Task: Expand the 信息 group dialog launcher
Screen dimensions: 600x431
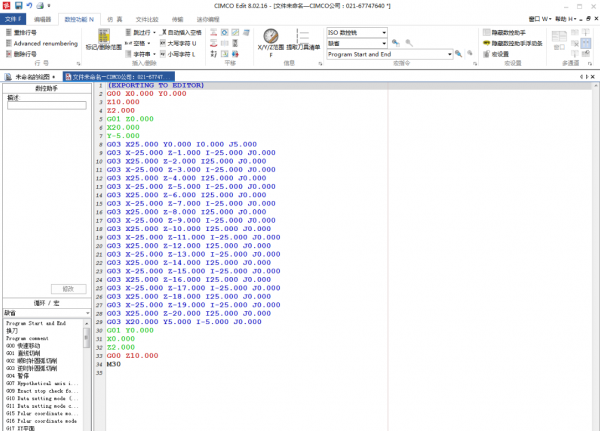Action: click(320, 64)
